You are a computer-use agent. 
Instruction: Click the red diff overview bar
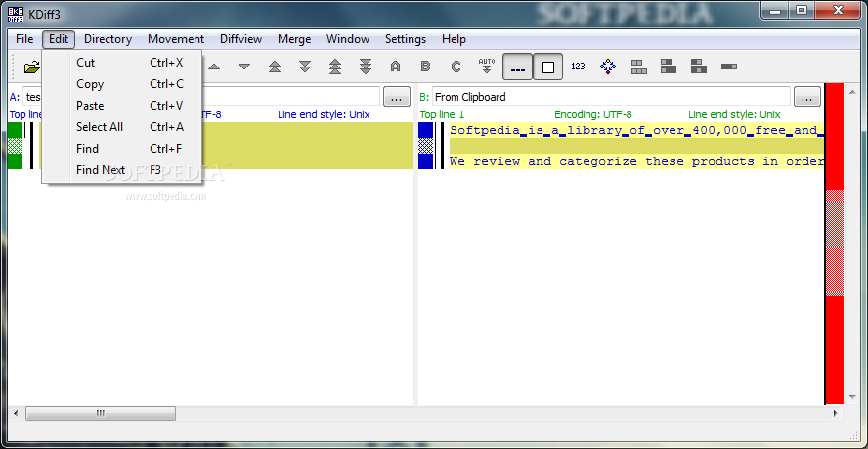[x=834, y=243]
